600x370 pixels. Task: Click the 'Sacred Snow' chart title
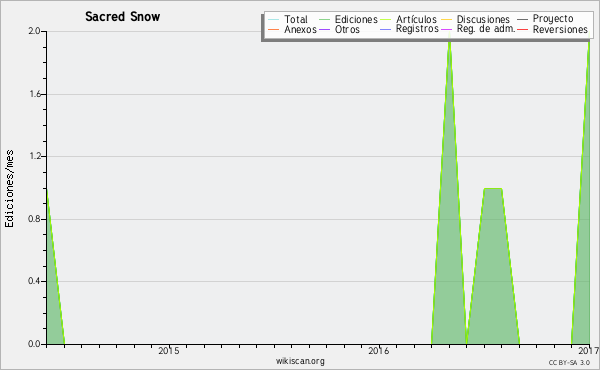point(122,16)
